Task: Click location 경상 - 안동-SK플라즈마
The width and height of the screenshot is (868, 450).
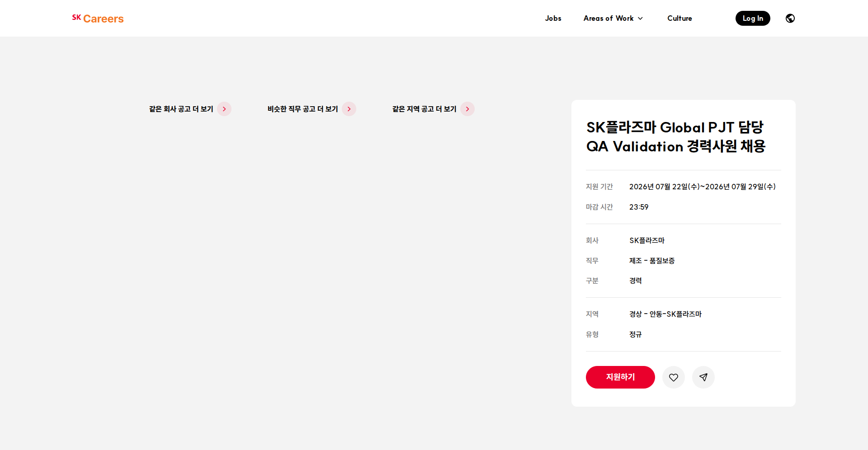Action: [665, 314]
